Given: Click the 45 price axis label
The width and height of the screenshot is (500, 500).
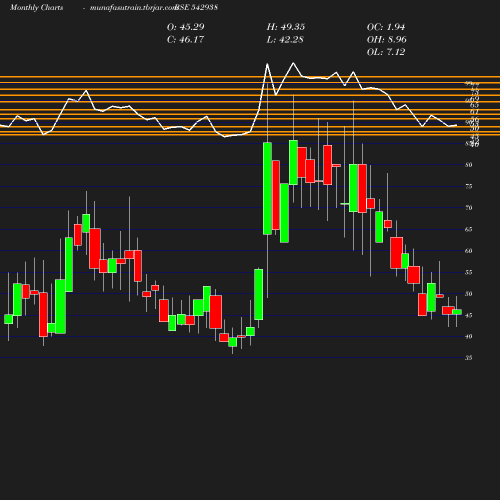Looking at the screenshot, I should 469,315.
